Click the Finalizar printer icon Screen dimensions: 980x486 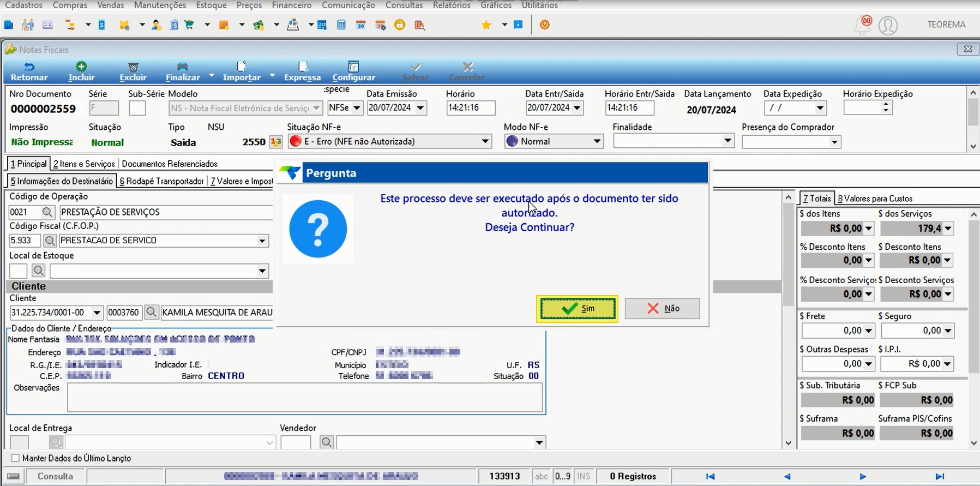pos(182,67)
